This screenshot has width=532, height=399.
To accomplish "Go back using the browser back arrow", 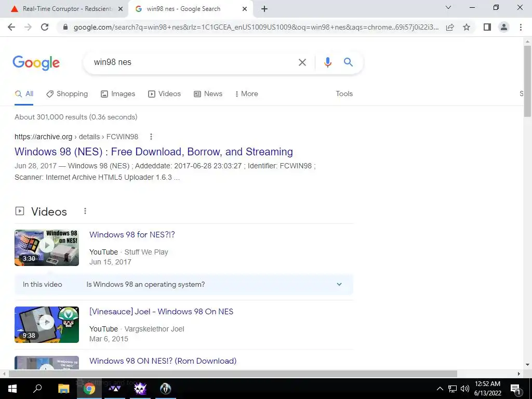I will point(11,27).
